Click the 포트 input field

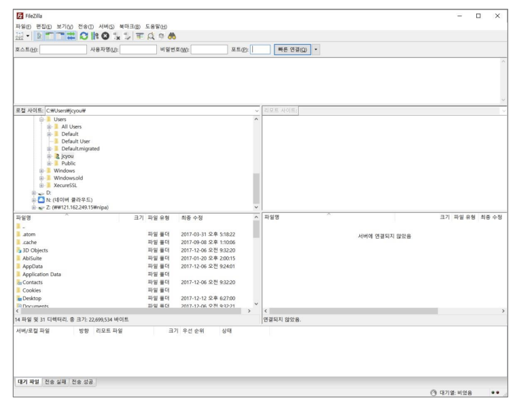(260, 50)
